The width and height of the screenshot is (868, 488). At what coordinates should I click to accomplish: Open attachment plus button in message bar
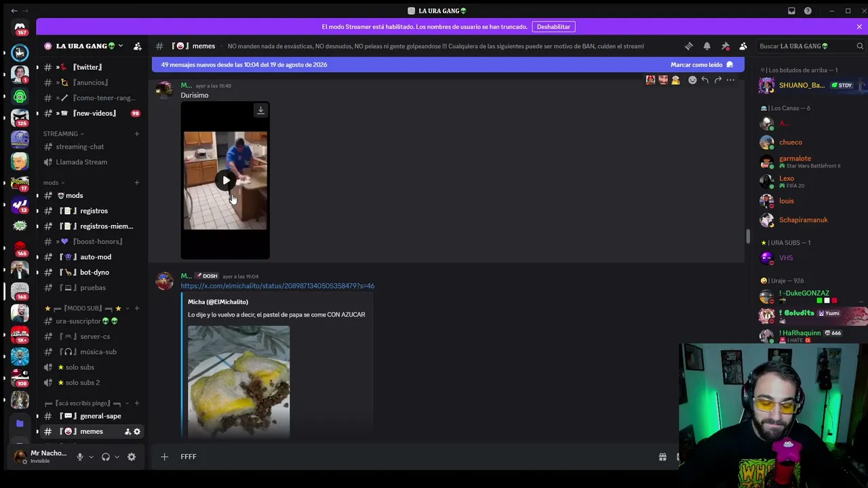(x=164, y=457)
